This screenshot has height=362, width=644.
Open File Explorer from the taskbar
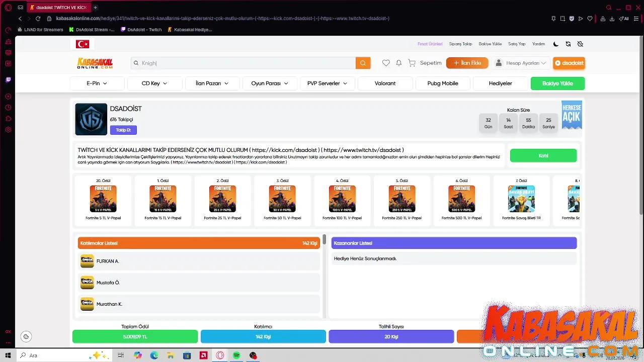[x=171, y=355]
